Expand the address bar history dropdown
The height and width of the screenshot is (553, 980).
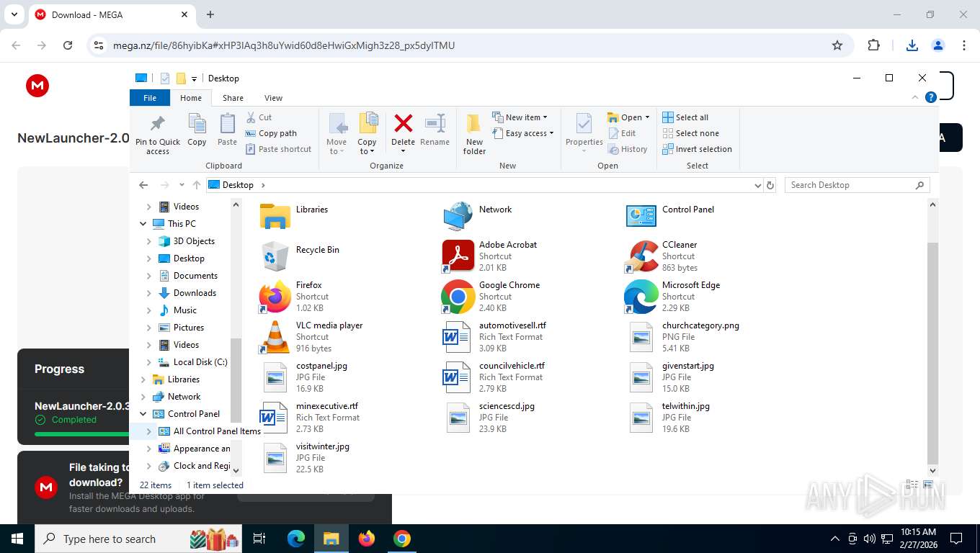(x=757, y=185)
